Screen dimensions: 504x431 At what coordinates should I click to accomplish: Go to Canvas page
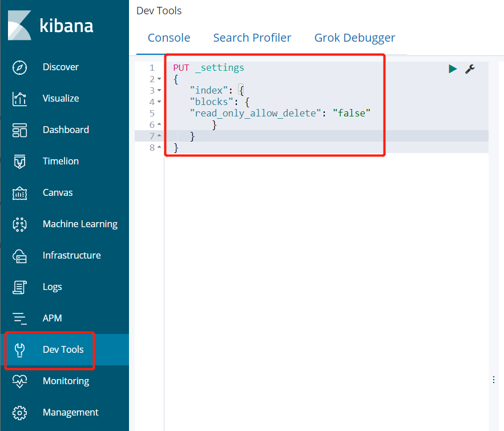(x=58, y=192)
